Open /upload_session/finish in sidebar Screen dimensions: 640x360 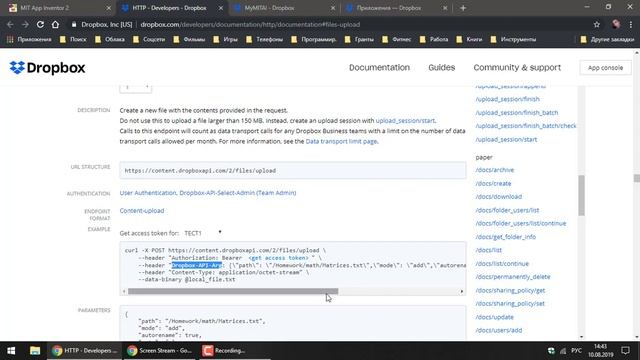tap(507, 99)
